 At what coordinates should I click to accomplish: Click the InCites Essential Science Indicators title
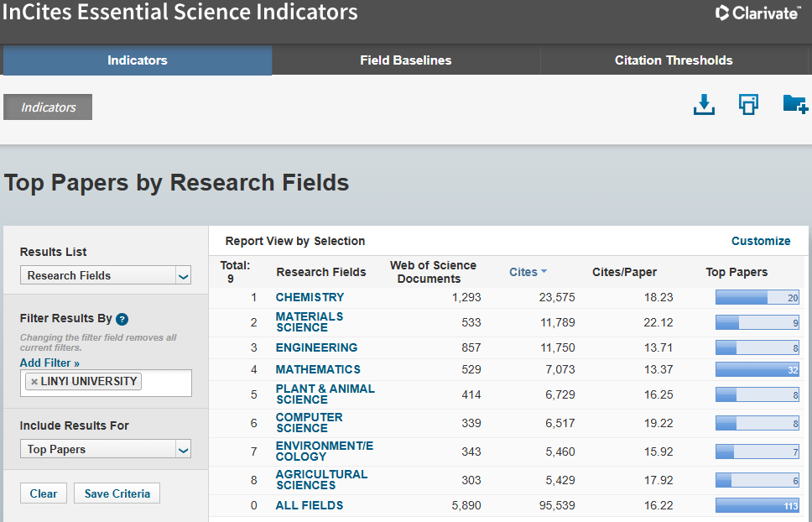[180, 12]
